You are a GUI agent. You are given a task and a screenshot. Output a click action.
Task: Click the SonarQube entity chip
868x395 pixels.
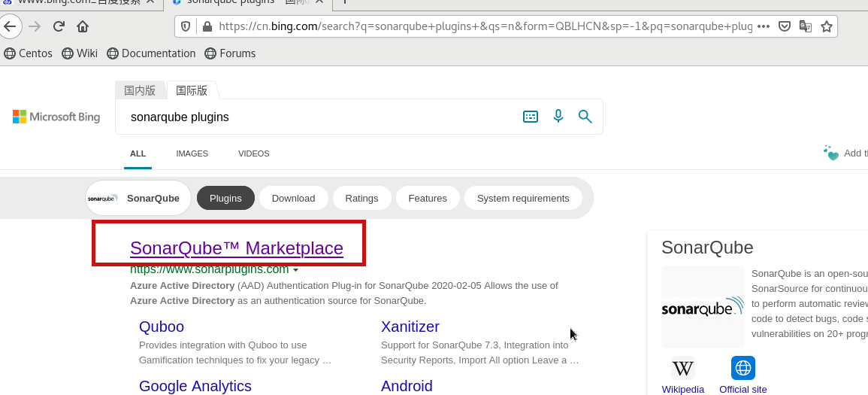click(x=138, y=198)
